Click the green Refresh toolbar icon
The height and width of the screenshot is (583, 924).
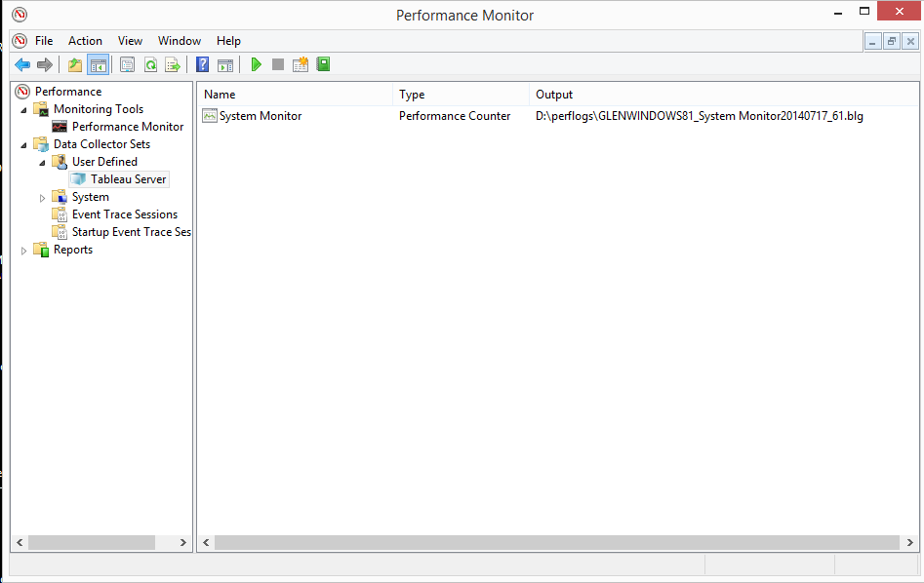(x=150, y=65)
